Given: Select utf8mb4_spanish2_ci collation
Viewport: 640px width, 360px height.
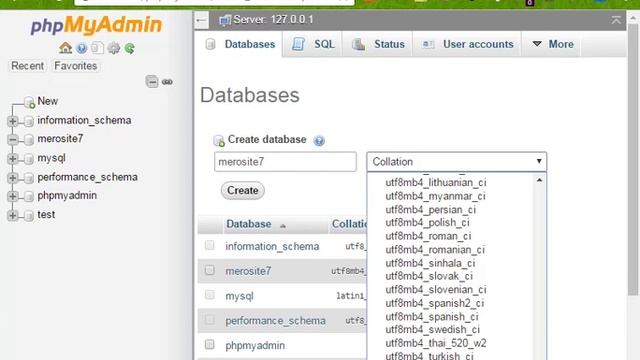Looking at the screenshot, I should pos(435,303).
